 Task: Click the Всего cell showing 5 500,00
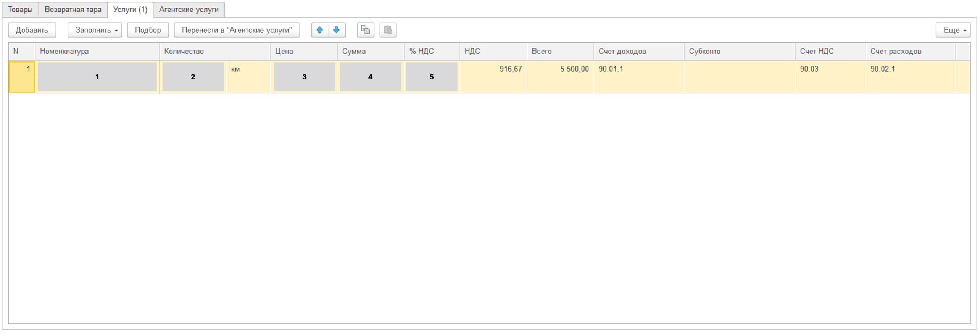point(560,76)
